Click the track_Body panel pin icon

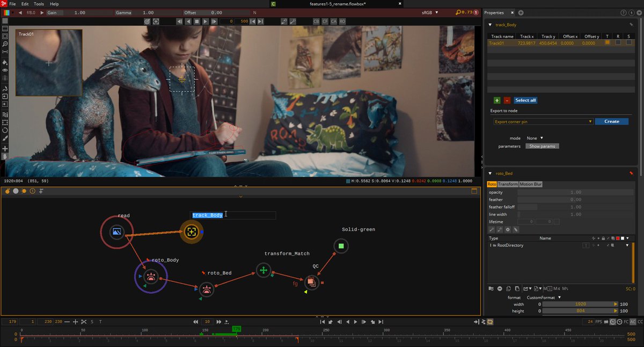[x=631, y=25]
